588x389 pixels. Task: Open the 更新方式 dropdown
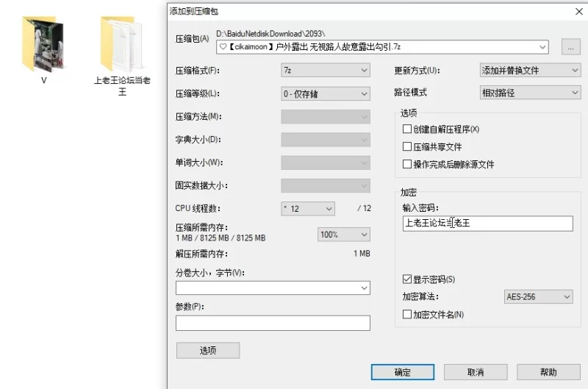530,70
